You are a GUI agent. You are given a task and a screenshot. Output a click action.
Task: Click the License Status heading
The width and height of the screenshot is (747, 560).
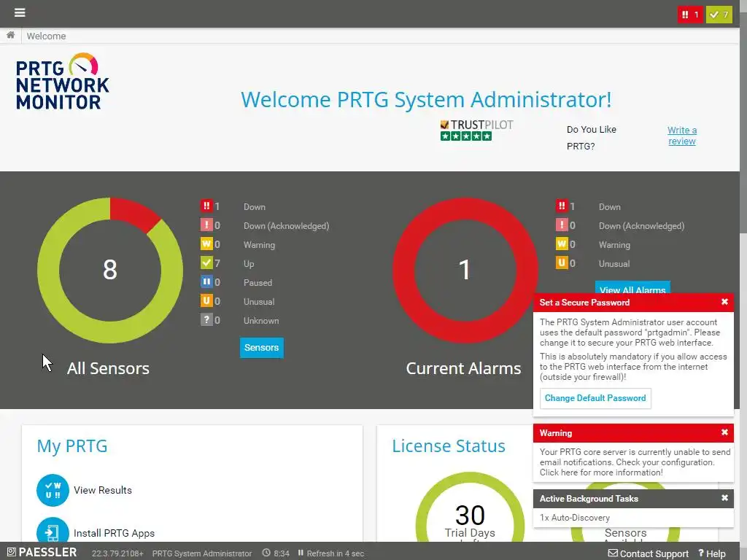(449, 446)
